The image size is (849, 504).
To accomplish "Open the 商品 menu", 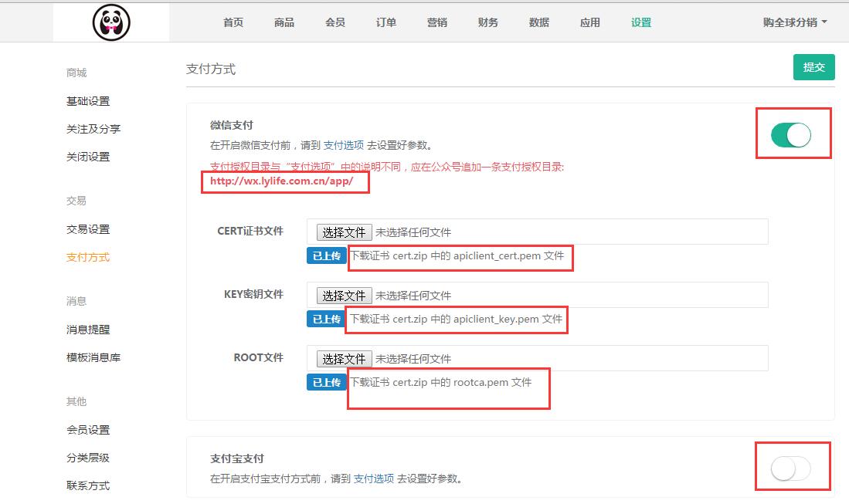I will [284, 22].
